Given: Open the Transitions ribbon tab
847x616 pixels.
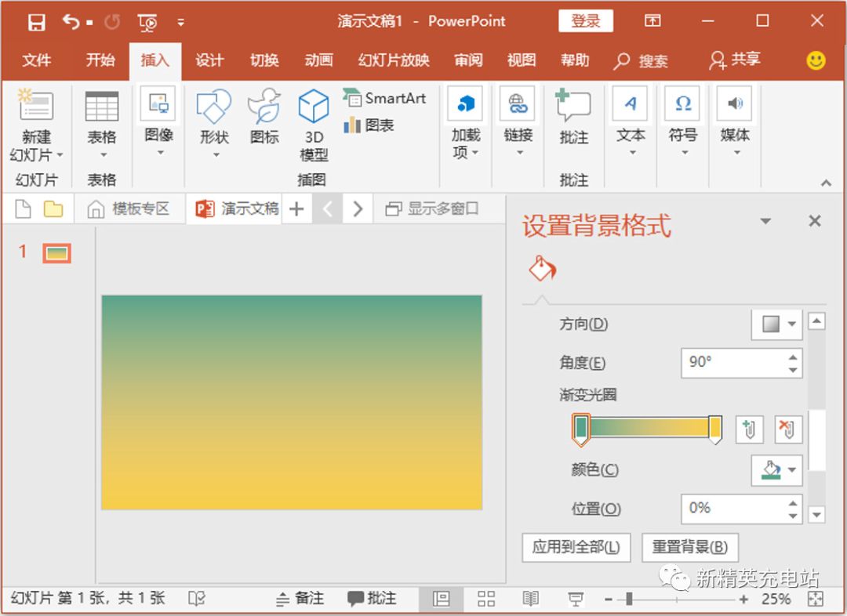Looking at the screenshot, I should coord(264,60).
